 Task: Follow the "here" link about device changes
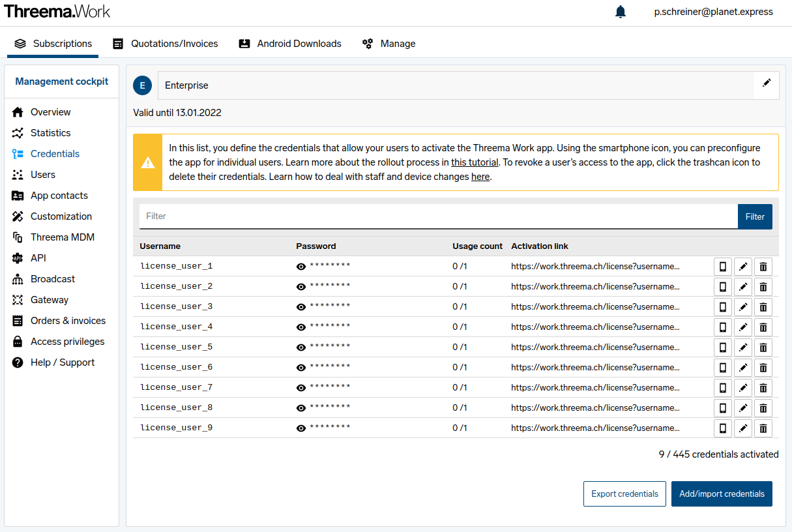pos(480,177)
